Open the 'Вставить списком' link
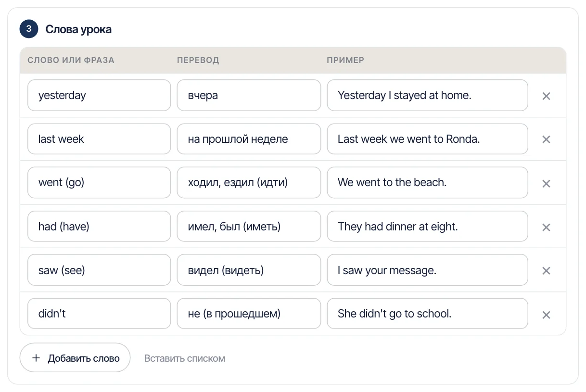The width and height of the screenshot is (586, 392). click(x=185, y=358)
